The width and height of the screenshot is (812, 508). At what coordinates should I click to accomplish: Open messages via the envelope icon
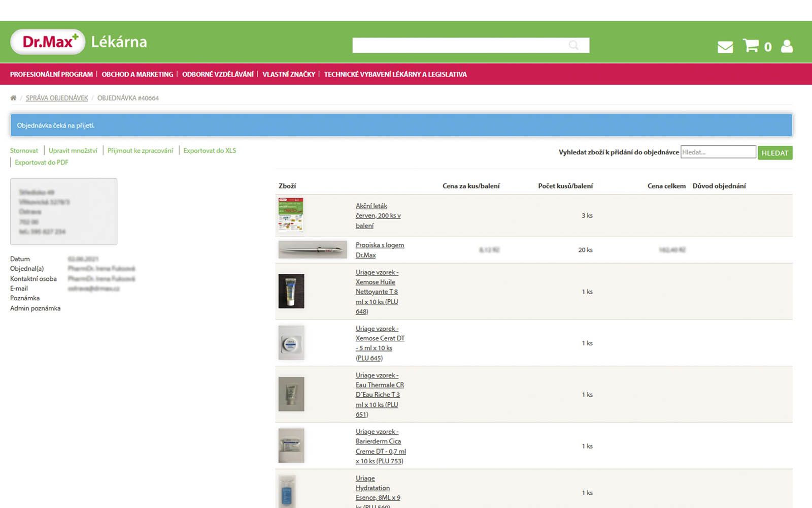click(725, 47)
